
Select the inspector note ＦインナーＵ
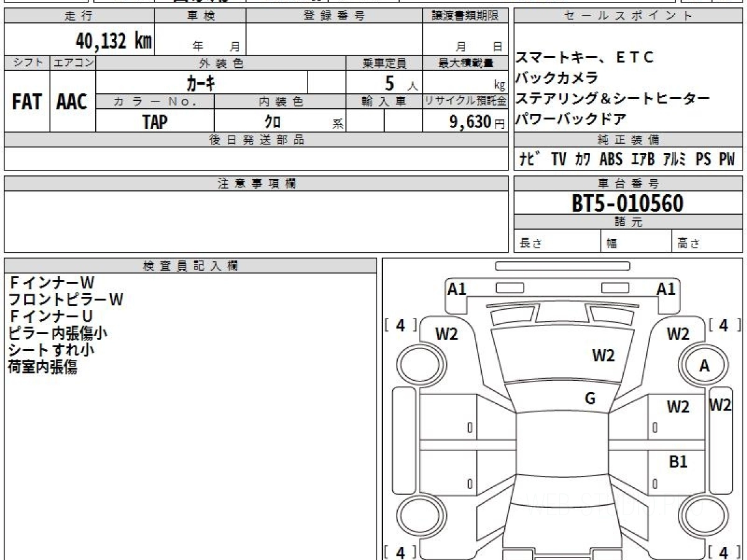pos(50,316)
